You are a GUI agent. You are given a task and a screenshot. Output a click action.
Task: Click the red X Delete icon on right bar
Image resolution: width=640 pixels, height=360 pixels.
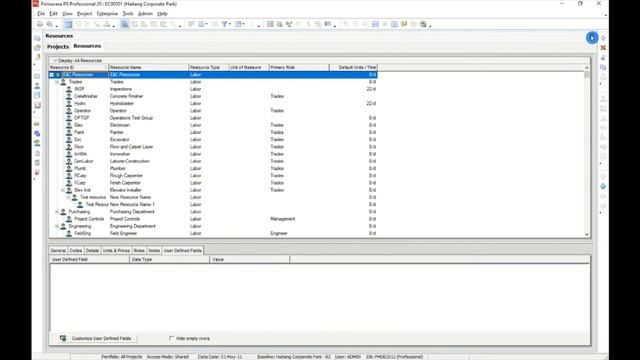[x=603, y=48]
